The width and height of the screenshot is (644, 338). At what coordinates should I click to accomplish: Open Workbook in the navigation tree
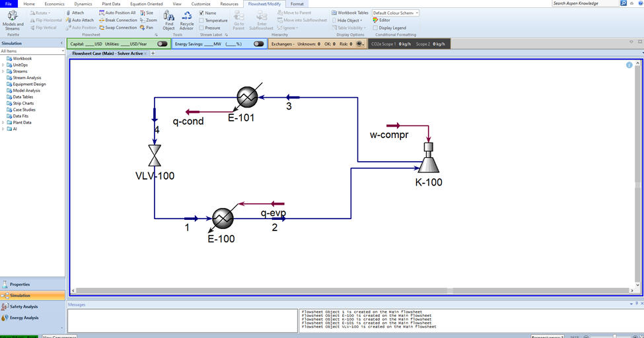22,58
